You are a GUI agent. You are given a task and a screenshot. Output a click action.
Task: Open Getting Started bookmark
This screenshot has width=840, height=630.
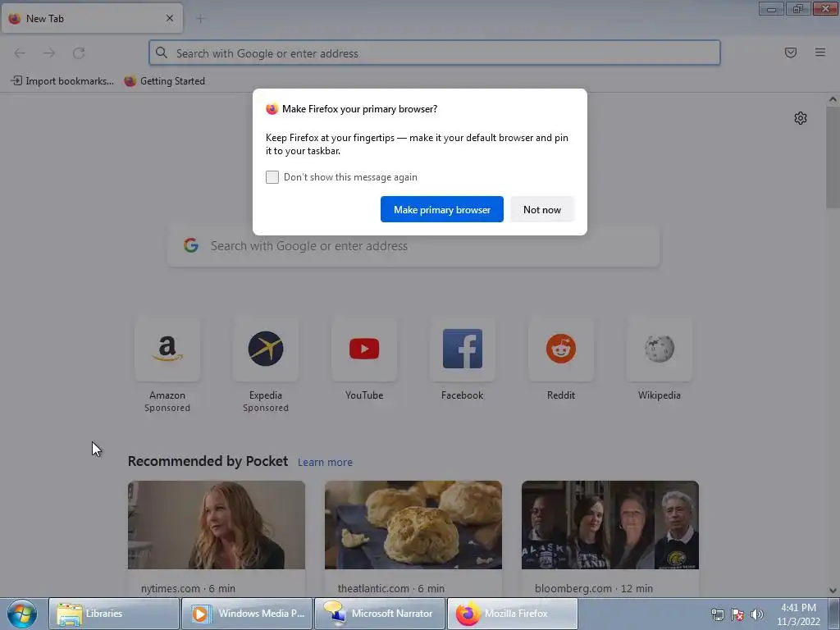164,81
